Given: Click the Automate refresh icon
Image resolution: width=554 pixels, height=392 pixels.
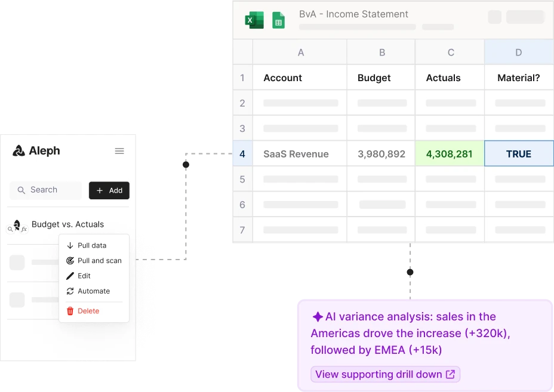Looking at the screenshot, I should [70, 291].
